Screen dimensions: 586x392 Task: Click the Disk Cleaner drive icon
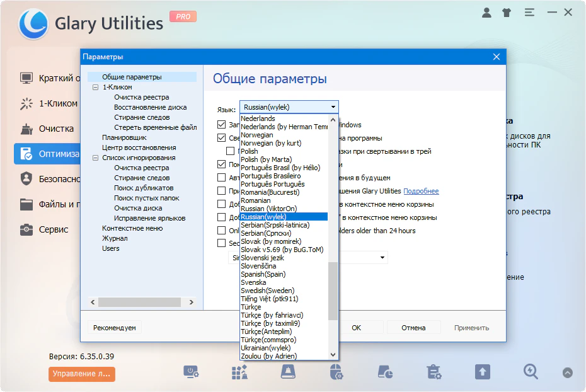[x=288, y=372]
